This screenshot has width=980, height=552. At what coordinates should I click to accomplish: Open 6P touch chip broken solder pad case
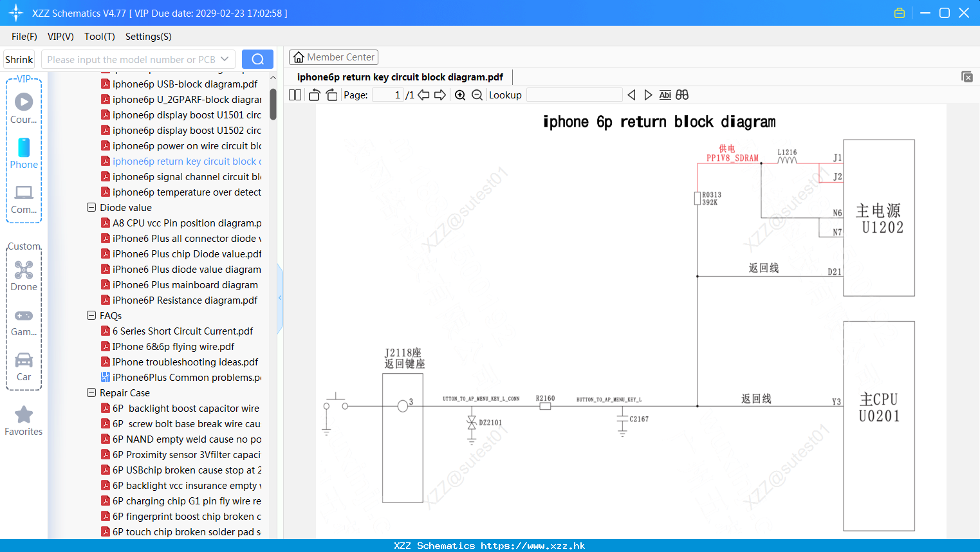tap(181, 532)
